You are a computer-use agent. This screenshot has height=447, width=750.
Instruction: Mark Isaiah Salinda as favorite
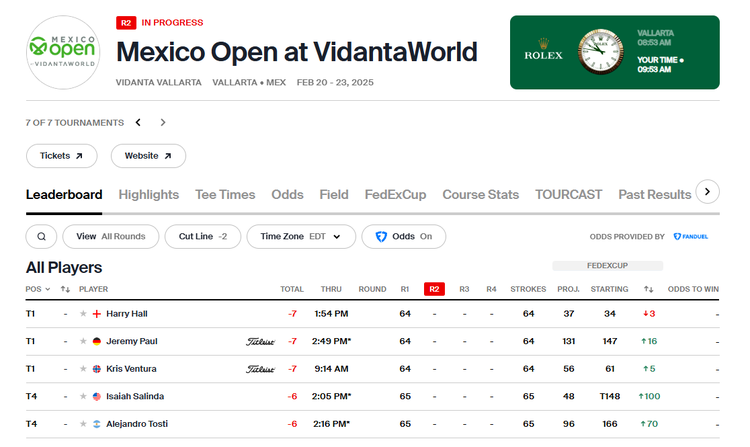(83, 397)
